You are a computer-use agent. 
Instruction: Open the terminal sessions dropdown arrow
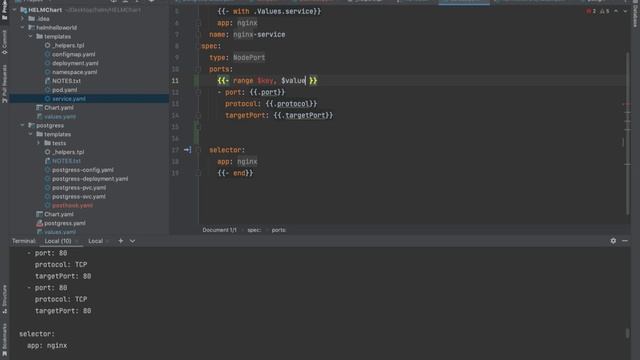point(132,241)
